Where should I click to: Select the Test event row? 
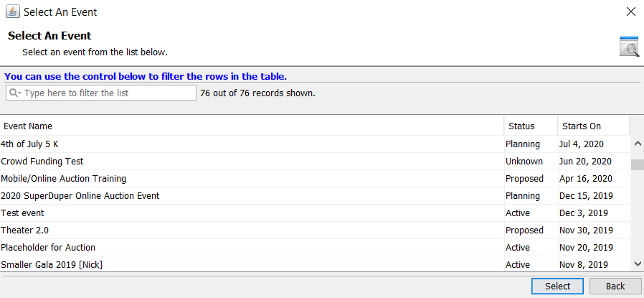pyautogui.click(x=315, y=213)
